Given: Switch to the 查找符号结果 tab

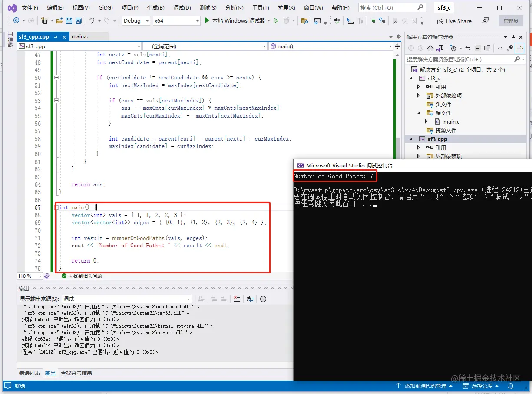Looking at the screenshot, I should 76,373.
